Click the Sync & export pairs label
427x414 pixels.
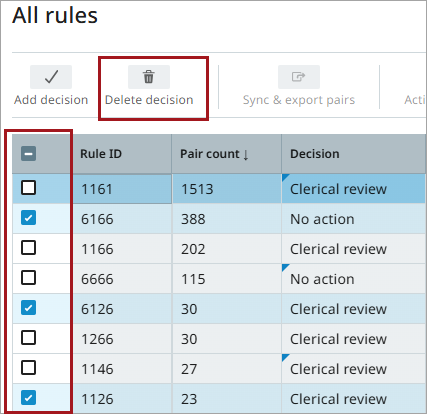(299, 100)
